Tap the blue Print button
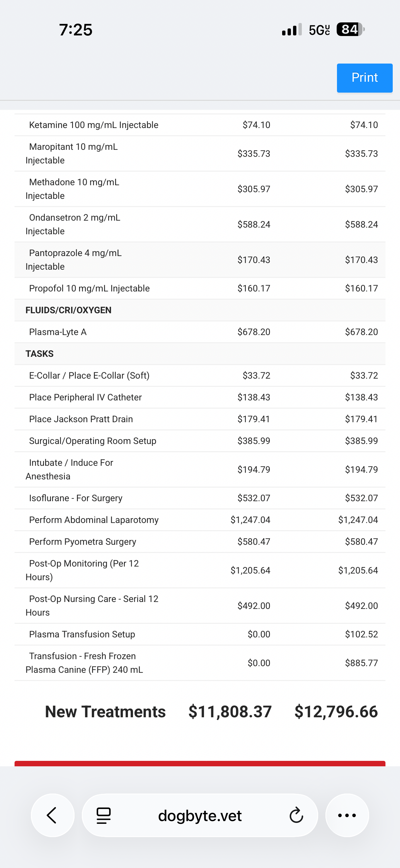 [x=364, y=78]
